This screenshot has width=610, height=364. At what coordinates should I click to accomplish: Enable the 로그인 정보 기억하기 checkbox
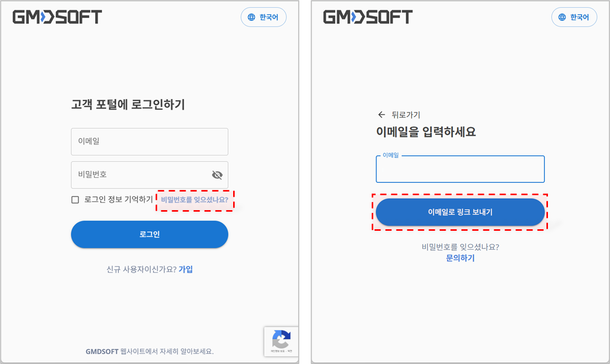tap(75, 200)
